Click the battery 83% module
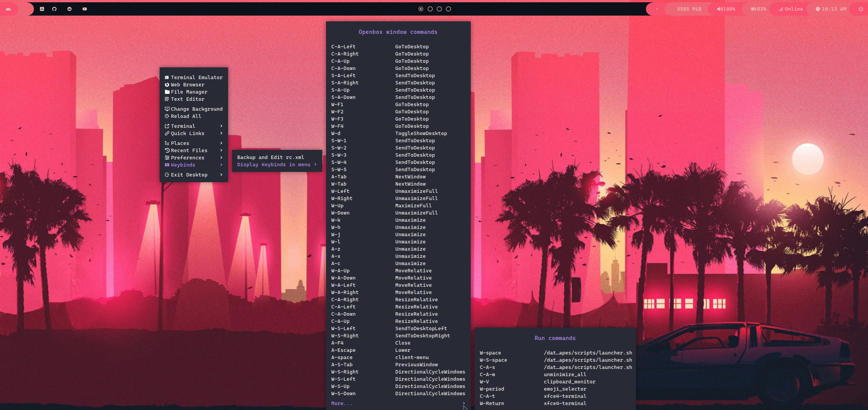Screen dimensions: 868x410 758,9
